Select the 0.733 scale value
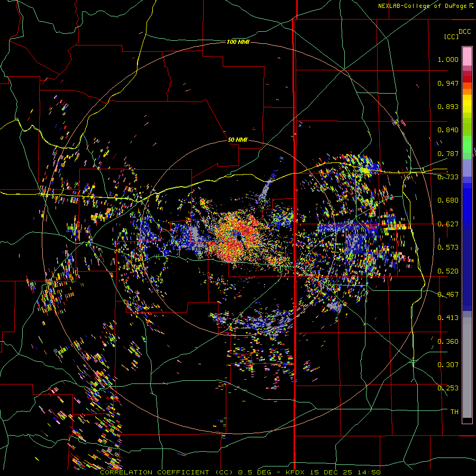Image resolution: width=476 pixels, height=476 pixels. point(448,177)
